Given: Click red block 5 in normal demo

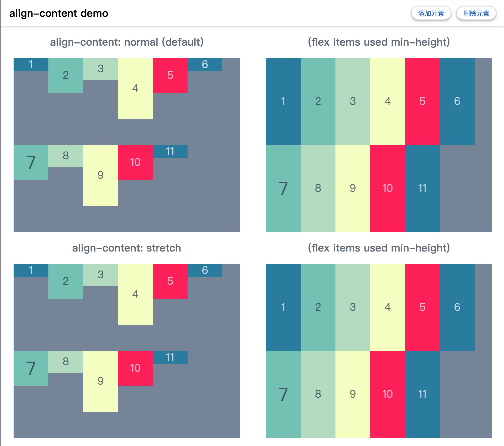Looking at the screenshot, I should tap(170, 76).
